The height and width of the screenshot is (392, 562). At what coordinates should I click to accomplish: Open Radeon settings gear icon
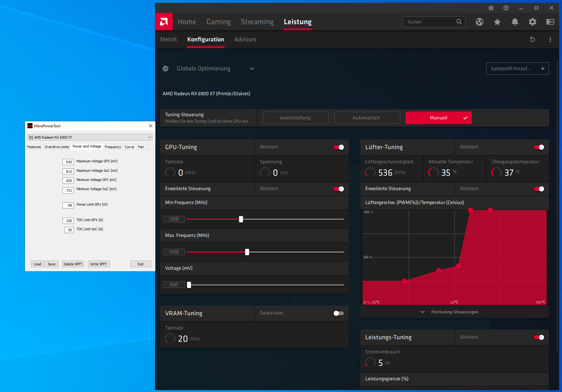tap(533, 22)
